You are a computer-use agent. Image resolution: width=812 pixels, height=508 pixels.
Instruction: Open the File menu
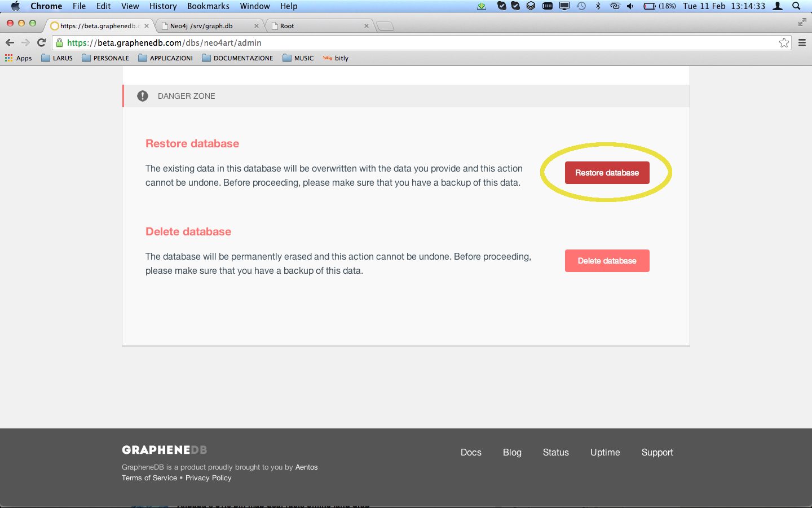(x=79, y=6)
